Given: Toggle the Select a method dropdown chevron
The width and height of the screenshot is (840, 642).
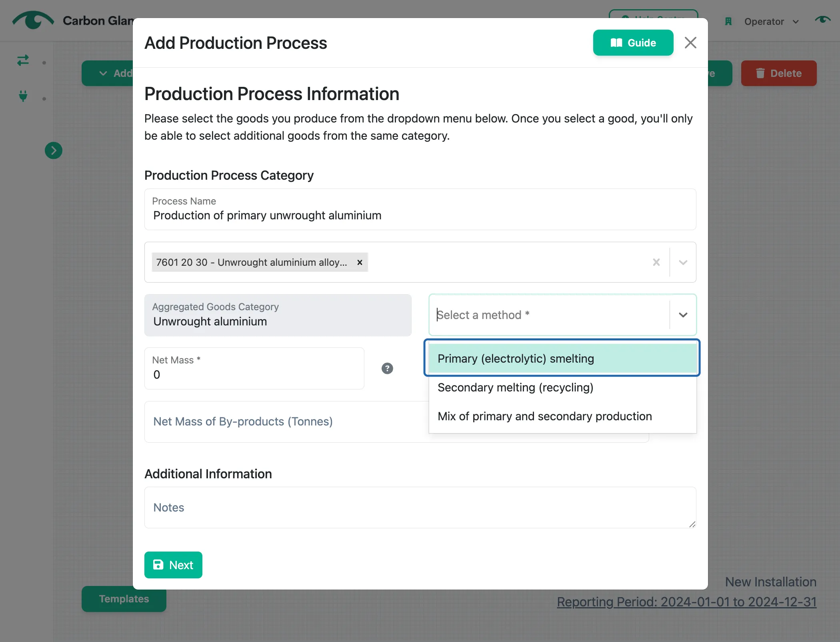Looking at the screenshot, I should pyautogui.click(x=683, y=315).
